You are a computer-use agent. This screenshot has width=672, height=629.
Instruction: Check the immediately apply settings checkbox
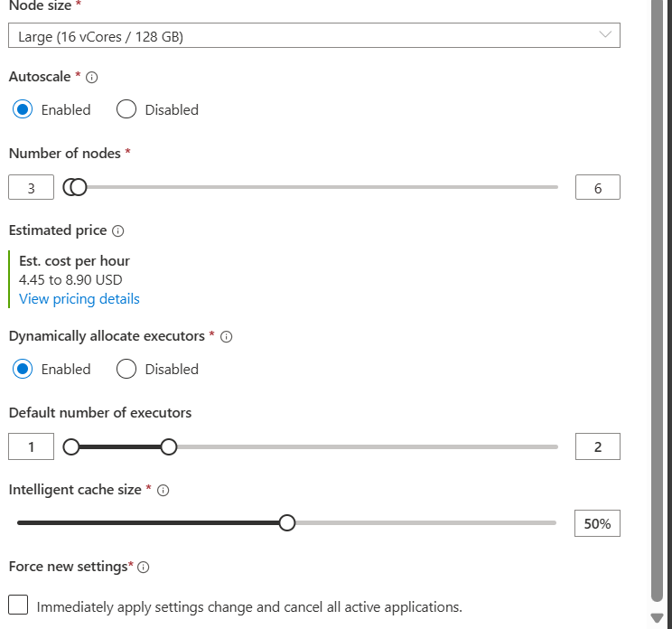(19, 606)
